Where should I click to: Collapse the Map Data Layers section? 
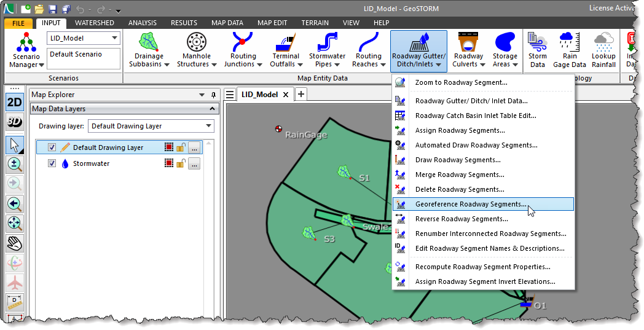click(x=212, y=109)
